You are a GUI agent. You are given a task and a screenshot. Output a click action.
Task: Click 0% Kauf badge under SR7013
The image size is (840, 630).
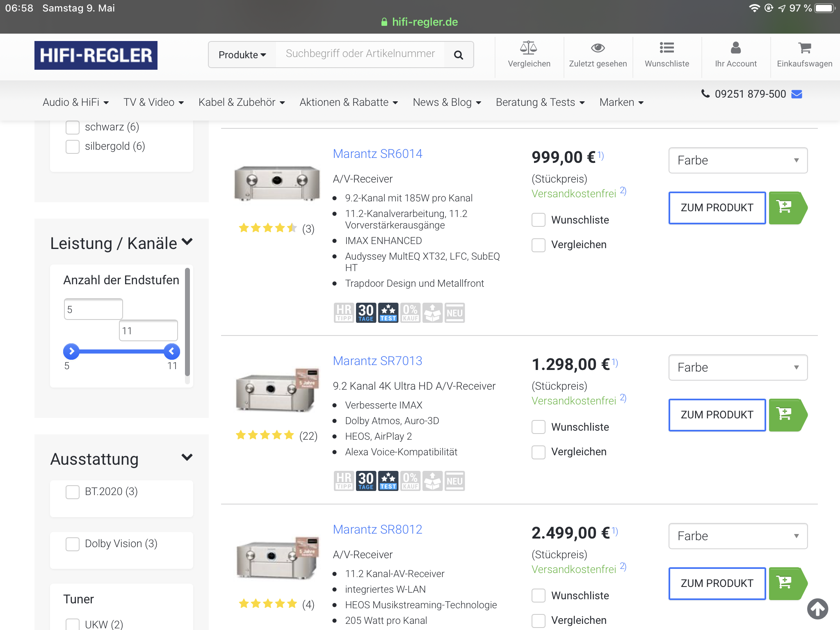(410, 481)
